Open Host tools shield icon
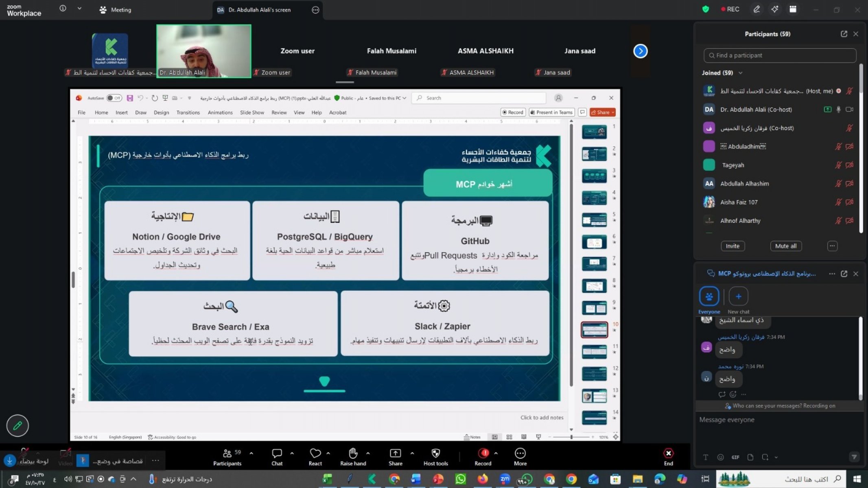This screenshot has width=868, height=488. click(435, 453)
